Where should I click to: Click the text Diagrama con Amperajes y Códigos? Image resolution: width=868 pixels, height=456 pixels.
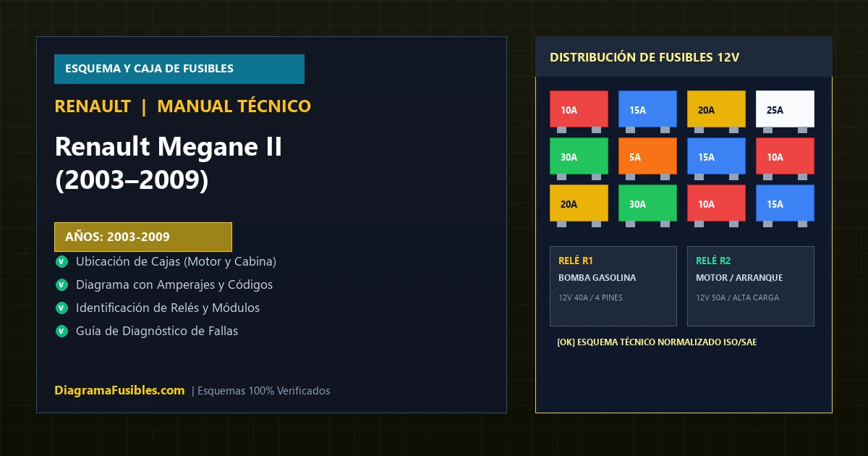tap(174, 284)
